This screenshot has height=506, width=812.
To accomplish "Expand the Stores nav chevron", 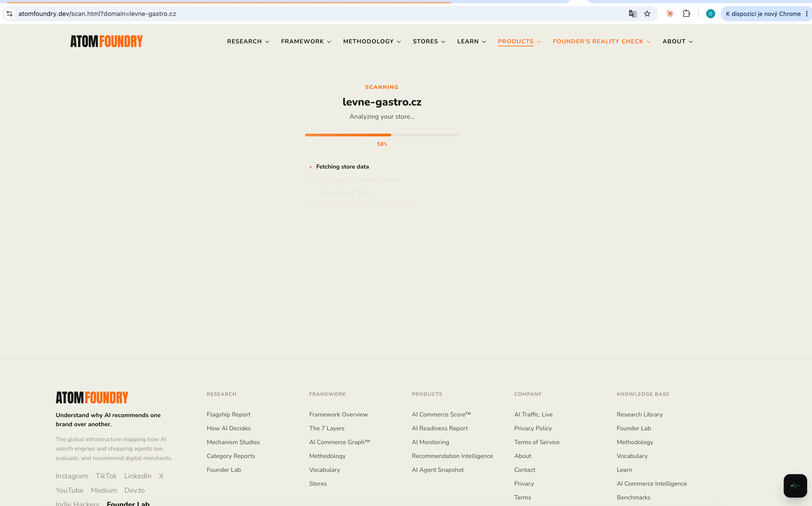I will coord(443,42).
